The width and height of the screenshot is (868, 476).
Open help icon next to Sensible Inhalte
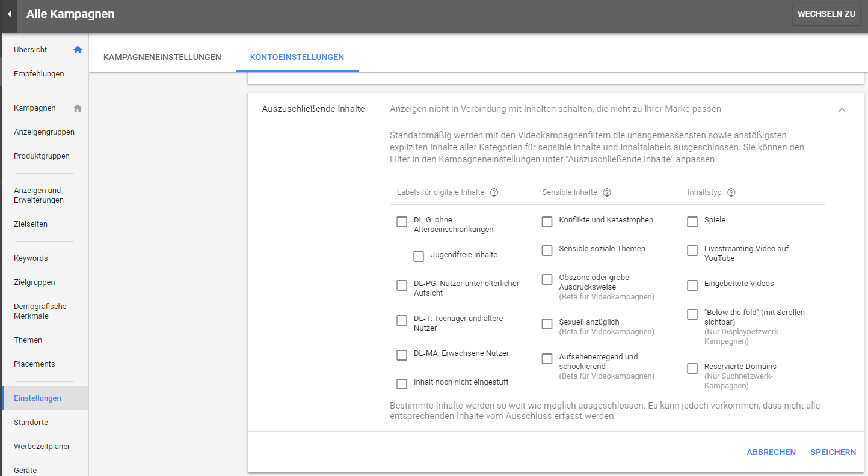pos(607,192)
